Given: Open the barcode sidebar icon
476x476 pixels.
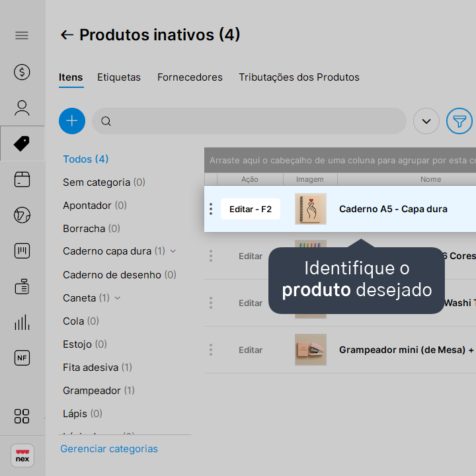Looking at the screenshot, I should coord(22,251).
